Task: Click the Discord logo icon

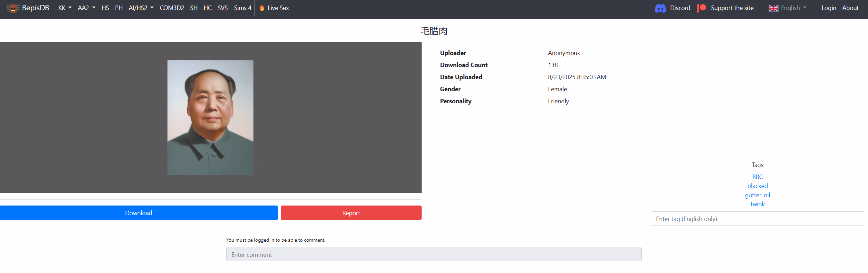Action: click(x=660, y=8)
